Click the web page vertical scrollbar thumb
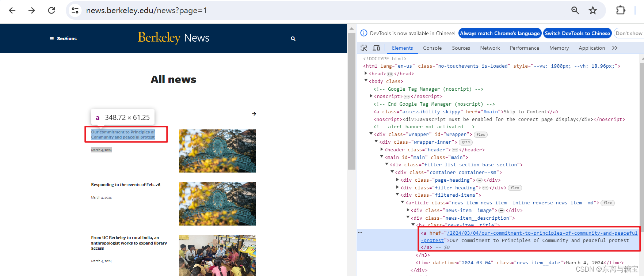The width and height of the screenshot is (644, 276). click(x=351, y=101)
